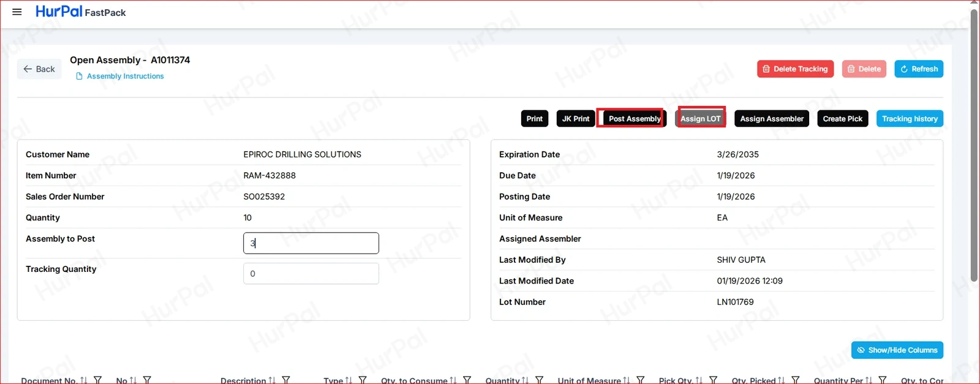
Task: Sort by No column
Action: tap(134, 380)
